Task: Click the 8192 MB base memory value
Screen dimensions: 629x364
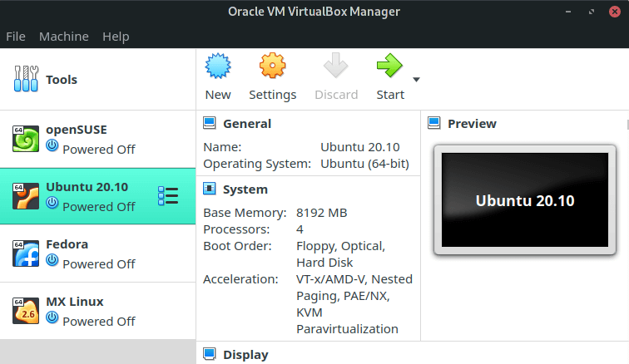Action: [x=322, y=213]
